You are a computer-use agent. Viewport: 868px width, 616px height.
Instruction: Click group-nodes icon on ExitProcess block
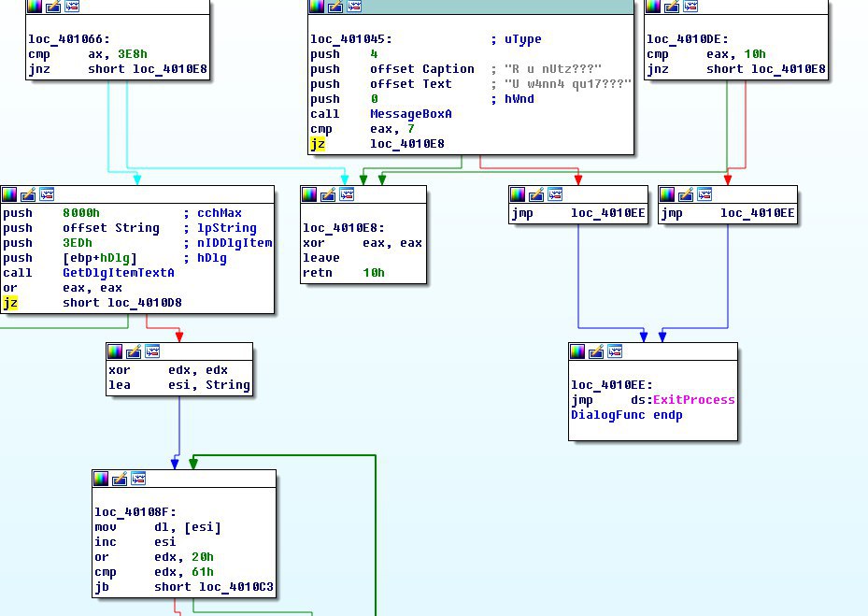click(x=615, y=351)
